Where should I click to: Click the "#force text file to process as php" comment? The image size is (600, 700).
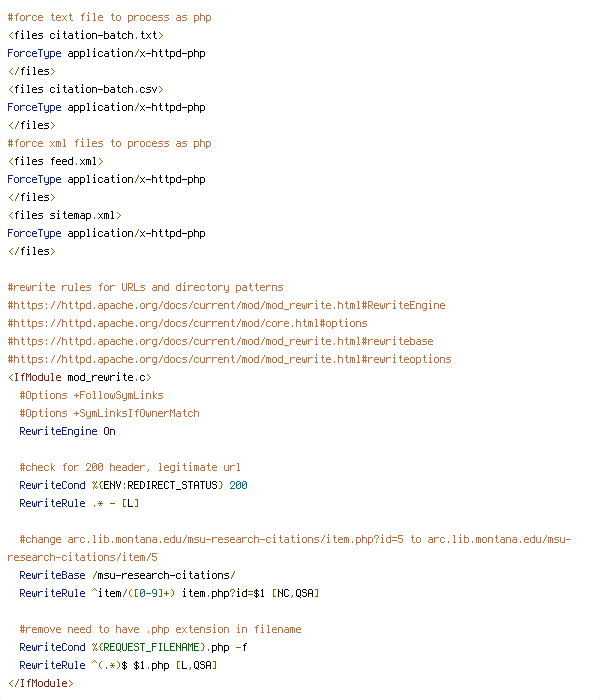(109, 17)
